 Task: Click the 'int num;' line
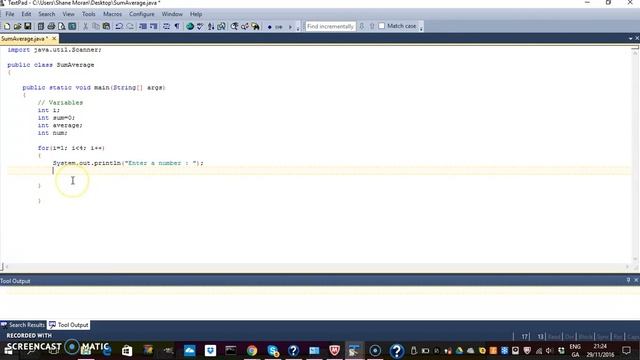click(53, 133)
